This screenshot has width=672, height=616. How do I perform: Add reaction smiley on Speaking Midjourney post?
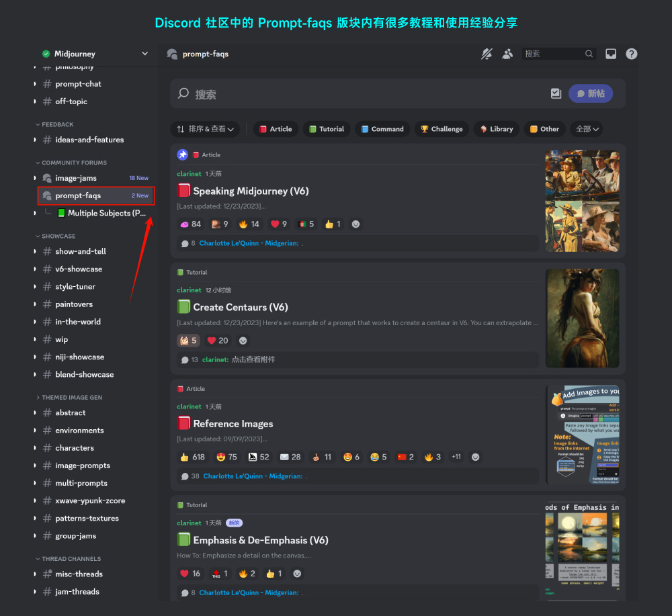click(x=355, y=224)
